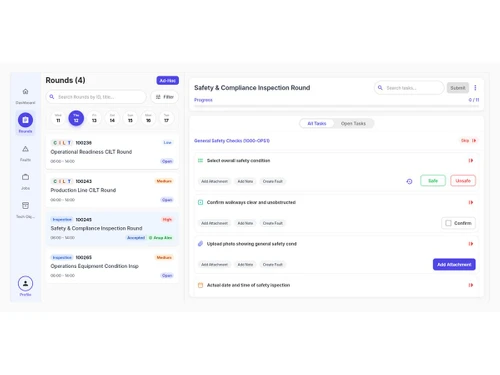Tick the Confirm checkbox for walkways task
This screenshot has height=375, width=500.
click(448, 223)
